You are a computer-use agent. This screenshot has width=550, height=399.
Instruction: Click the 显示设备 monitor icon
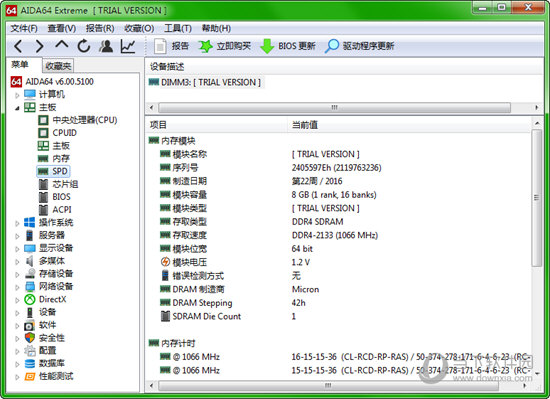click(29, 248)
